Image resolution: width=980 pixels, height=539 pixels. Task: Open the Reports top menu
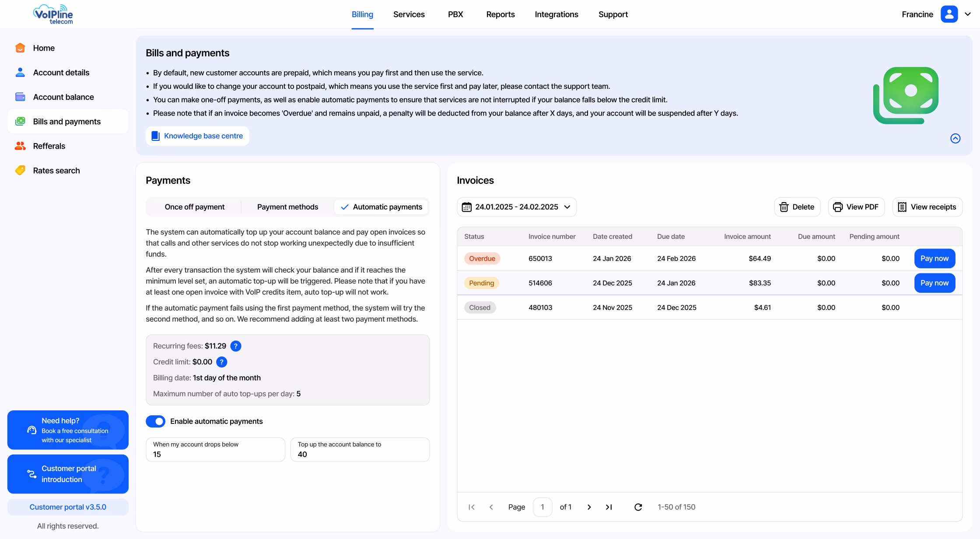click(500, 14)
